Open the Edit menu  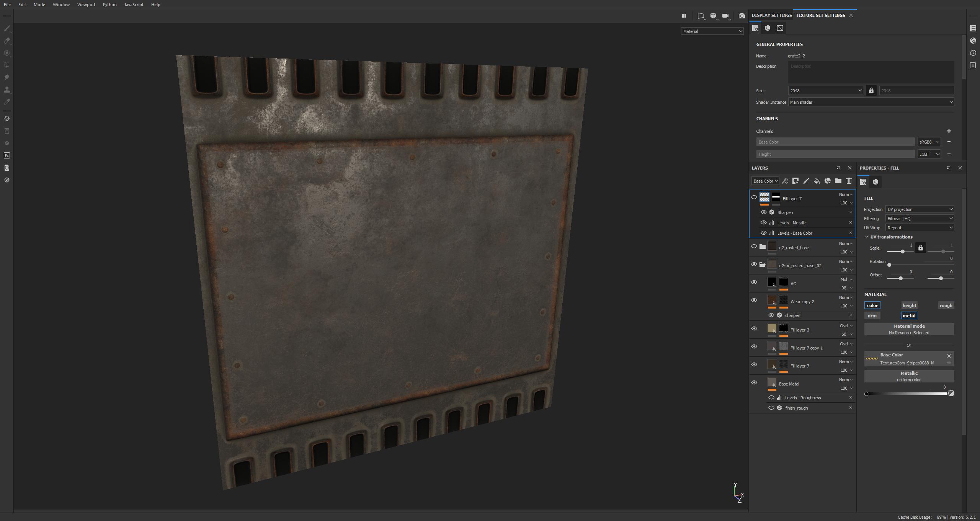(x=22, y=5)
